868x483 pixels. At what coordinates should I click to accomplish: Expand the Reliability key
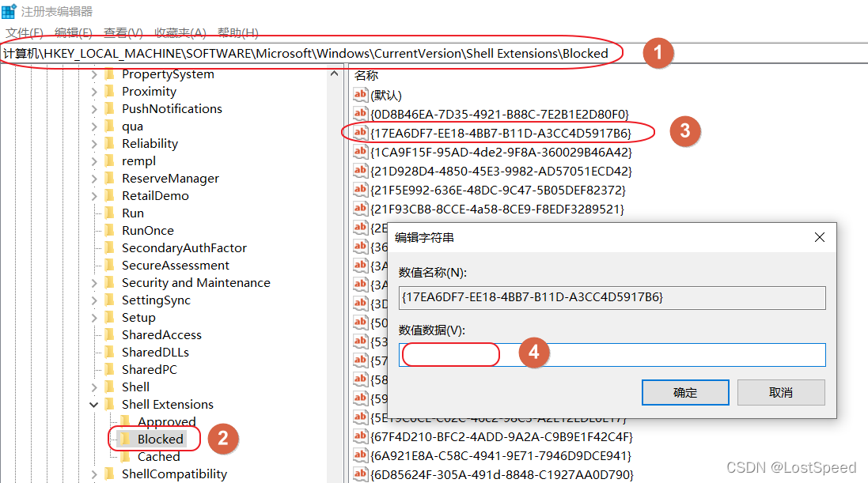click(x=93, y=144)
